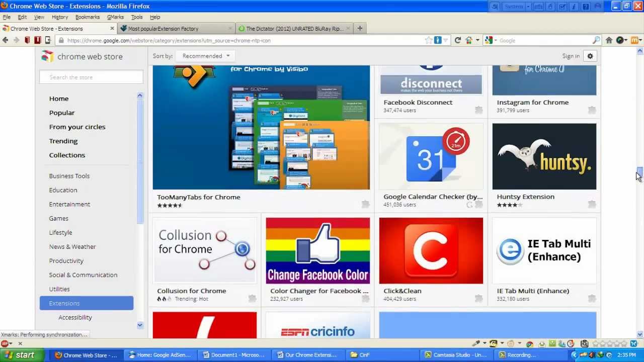Click the badge icon under IE Tab Multi
Image resolution: width=644 pixels, height=362 pixels.
(592, 299)
